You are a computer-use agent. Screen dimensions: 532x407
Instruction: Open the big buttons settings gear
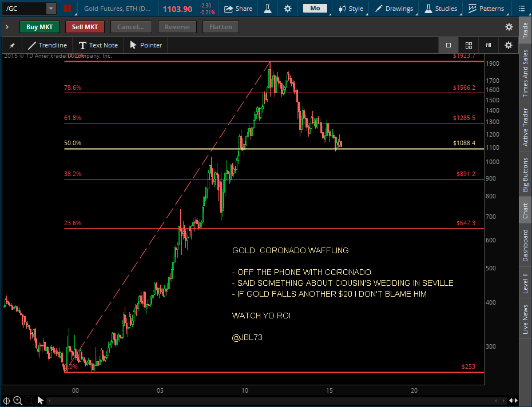pyautogui.click(x=509, y=27)
